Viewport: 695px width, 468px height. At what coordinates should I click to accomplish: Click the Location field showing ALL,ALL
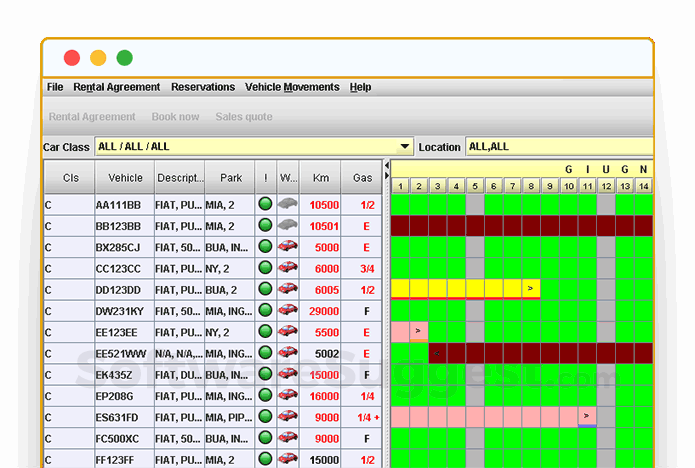pos(558,147)
